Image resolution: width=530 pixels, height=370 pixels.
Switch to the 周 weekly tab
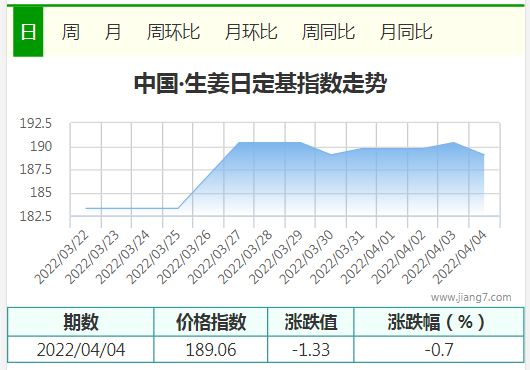click(70, 32)
